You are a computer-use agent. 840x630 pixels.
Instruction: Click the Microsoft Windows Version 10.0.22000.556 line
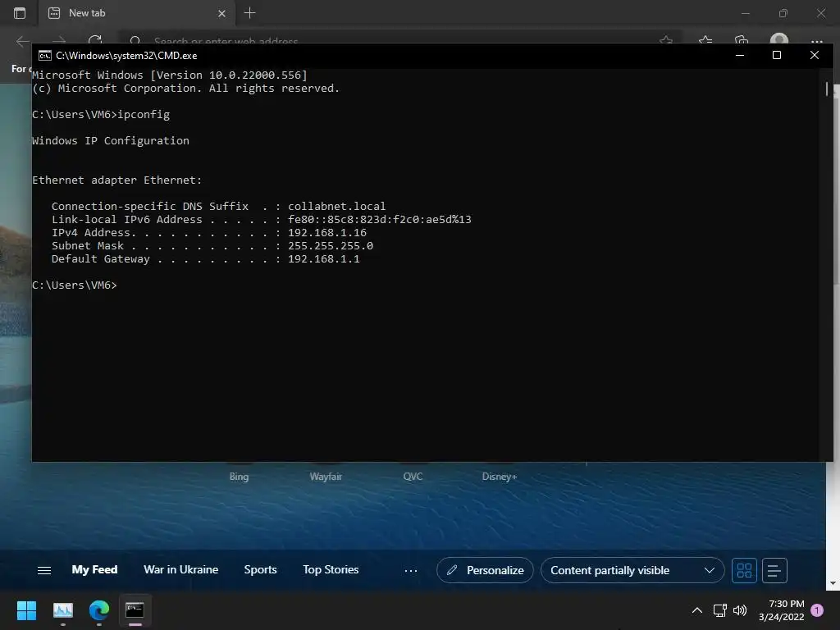(x=170, y=75)
